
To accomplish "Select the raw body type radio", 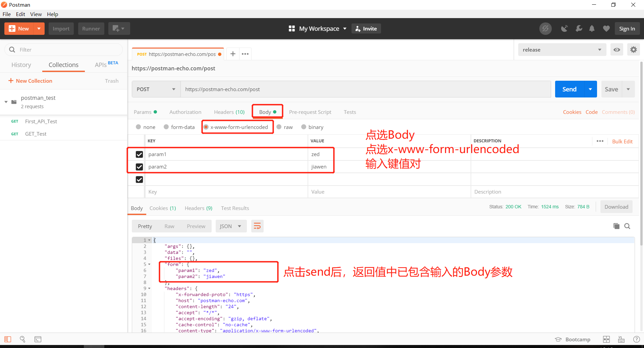I will [279, 127].
